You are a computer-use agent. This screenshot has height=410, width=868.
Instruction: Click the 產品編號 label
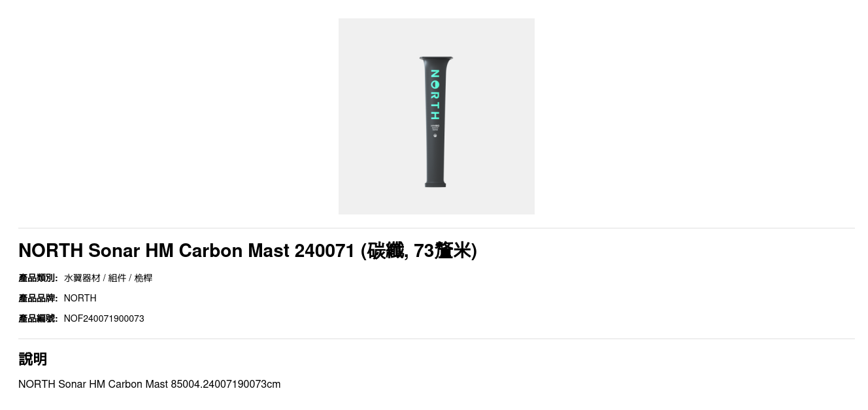38,318
